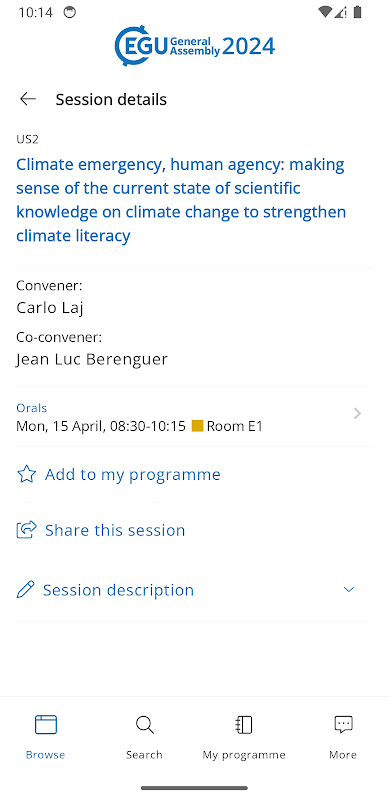The width and height of the screenshot is (389, 800).
Task: Click the yellow Room E1 color square
Action: click(198, 426)
